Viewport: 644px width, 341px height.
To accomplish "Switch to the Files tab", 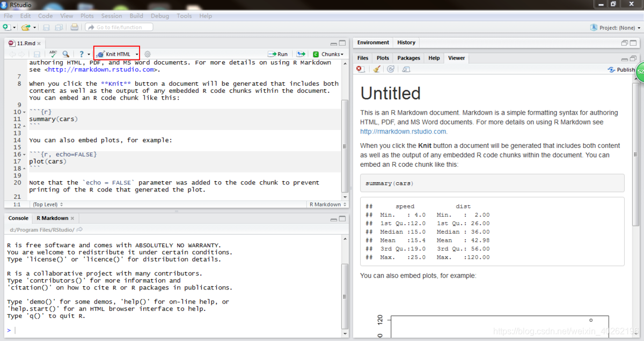I will point(363,58).
